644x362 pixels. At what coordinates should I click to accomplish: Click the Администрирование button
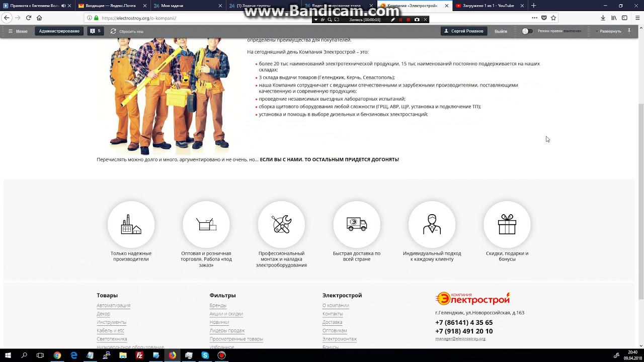[x=59, y=31]
